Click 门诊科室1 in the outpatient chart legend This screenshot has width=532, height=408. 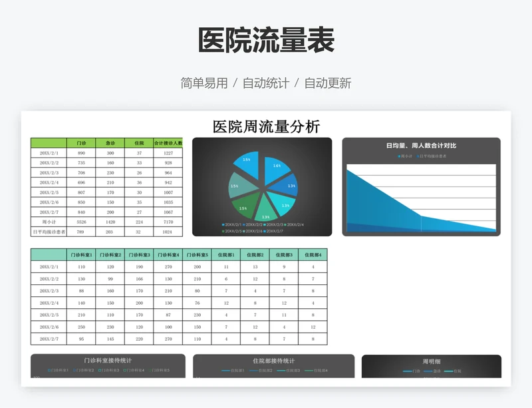point(58,370)
